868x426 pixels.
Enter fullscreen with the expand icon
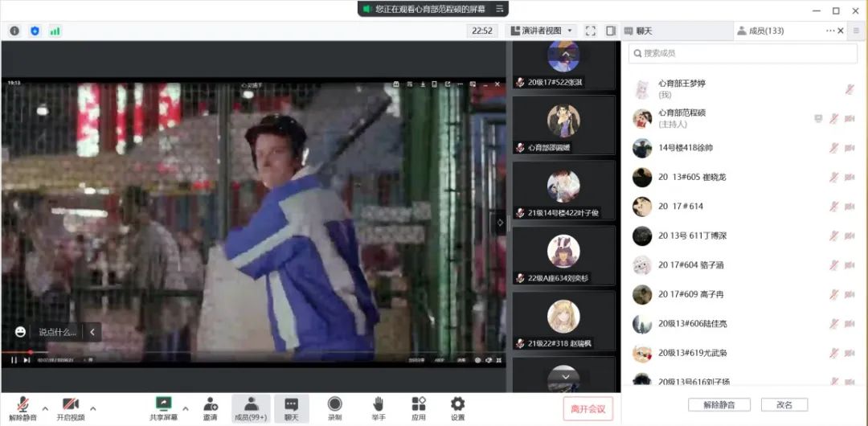tap(591, 31)
